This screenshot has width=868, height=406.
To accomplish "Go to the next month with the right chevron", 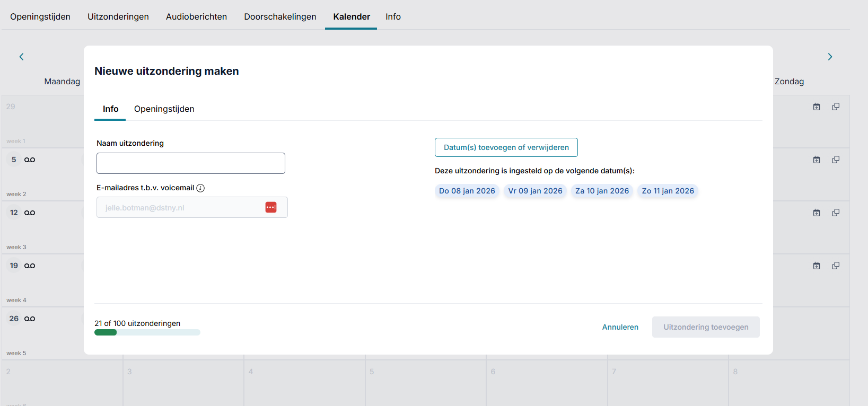I will 830,57.
